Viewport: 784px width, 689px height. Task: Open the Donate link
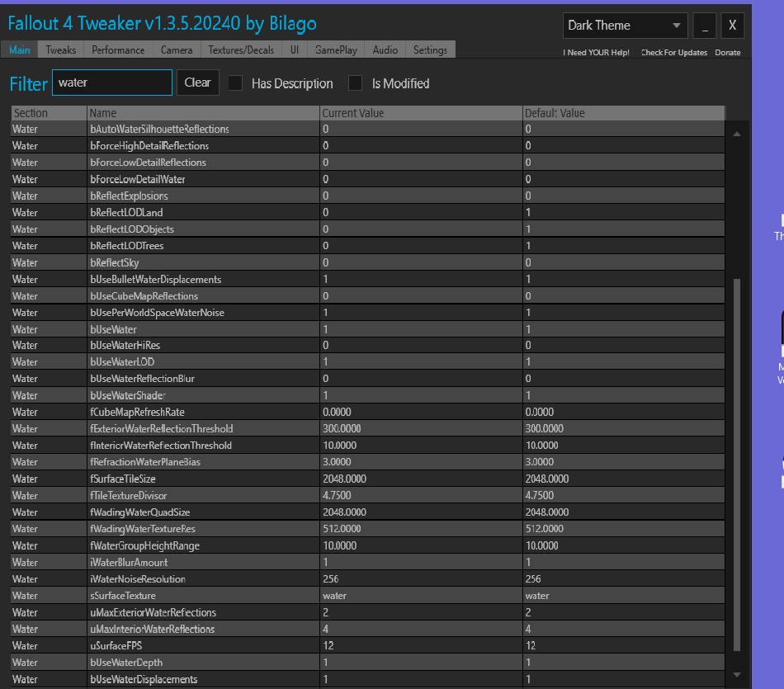(727, 53)
